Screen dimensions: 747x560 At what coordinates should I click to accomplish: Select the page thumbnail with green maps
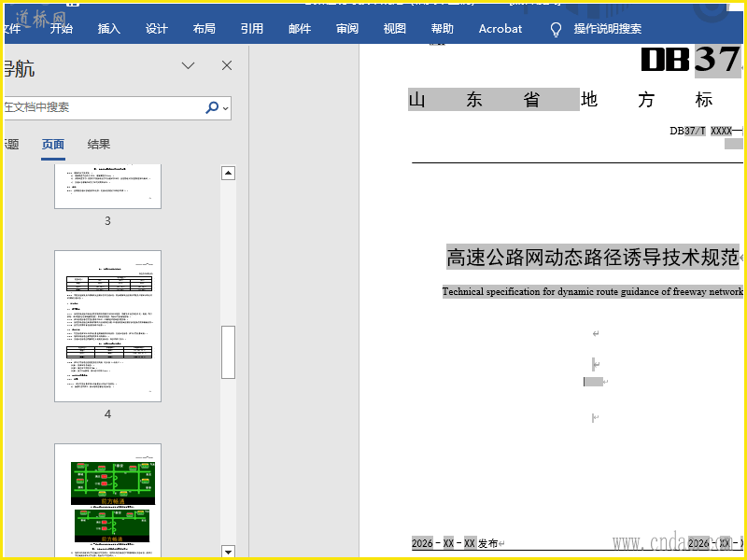click(107, 500)
